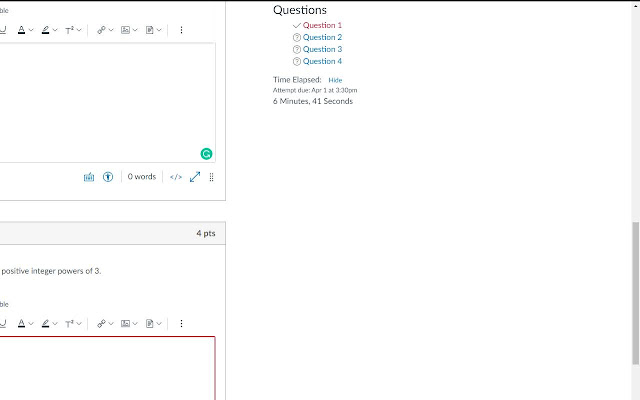Click the highlight color icon in the upper editor toolbar
The height and width of the screenshot is (400, 640).
(45, 30)
